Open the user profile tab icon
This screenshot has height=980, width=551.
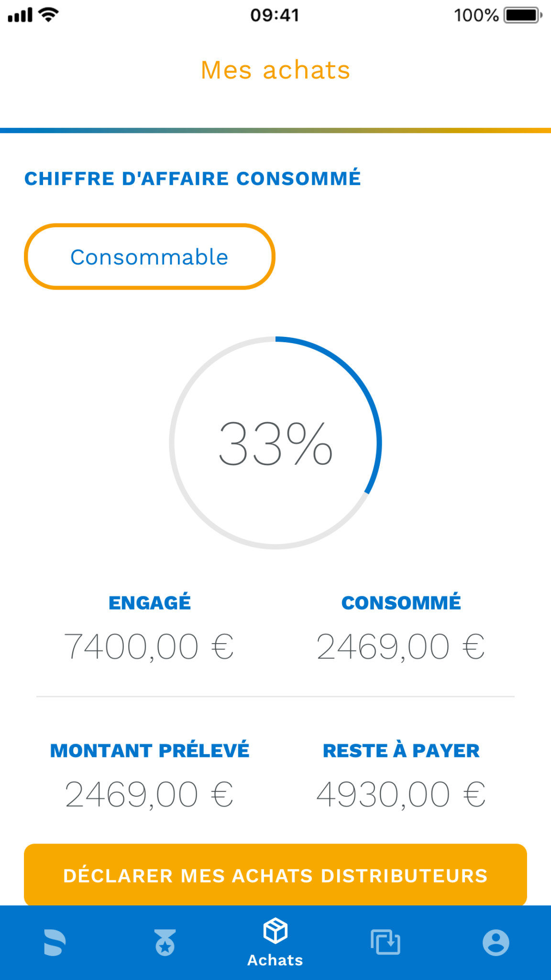coord(496,943)
